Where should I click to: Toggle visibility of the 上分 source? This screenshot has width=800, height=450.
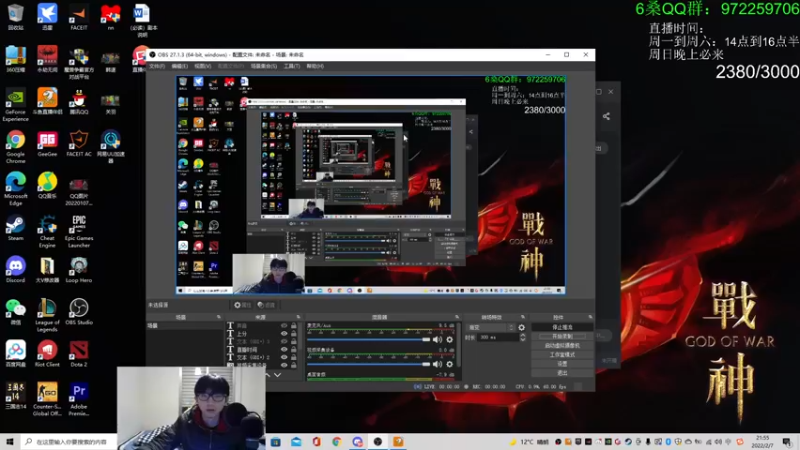coord(284,334)
